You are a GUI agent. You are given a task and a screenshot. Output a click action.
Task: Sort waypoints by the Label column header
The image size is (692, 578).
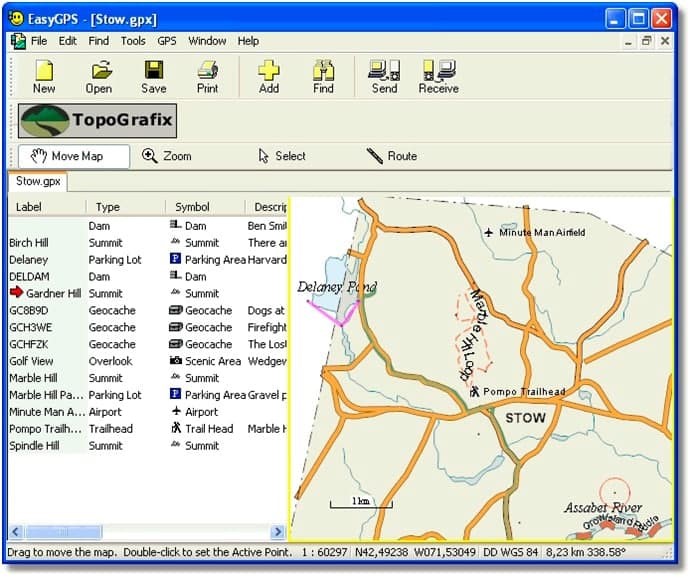coord(30,207)
